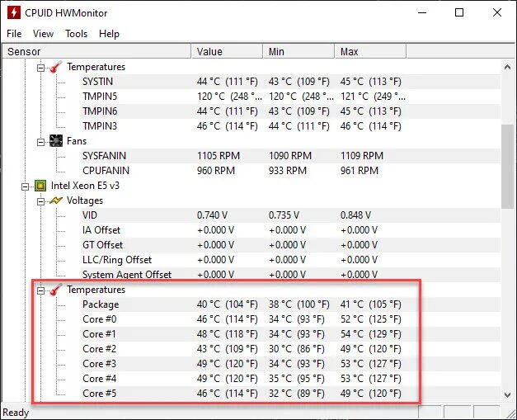Select the Core #2 row

290,349
